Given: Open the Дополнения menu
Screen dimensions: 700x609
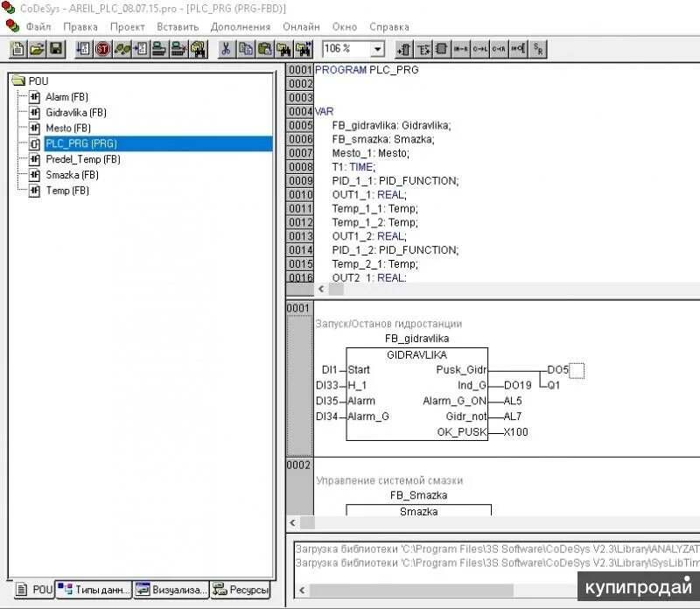Looking at the screenshot, I should tap(241, 27).
